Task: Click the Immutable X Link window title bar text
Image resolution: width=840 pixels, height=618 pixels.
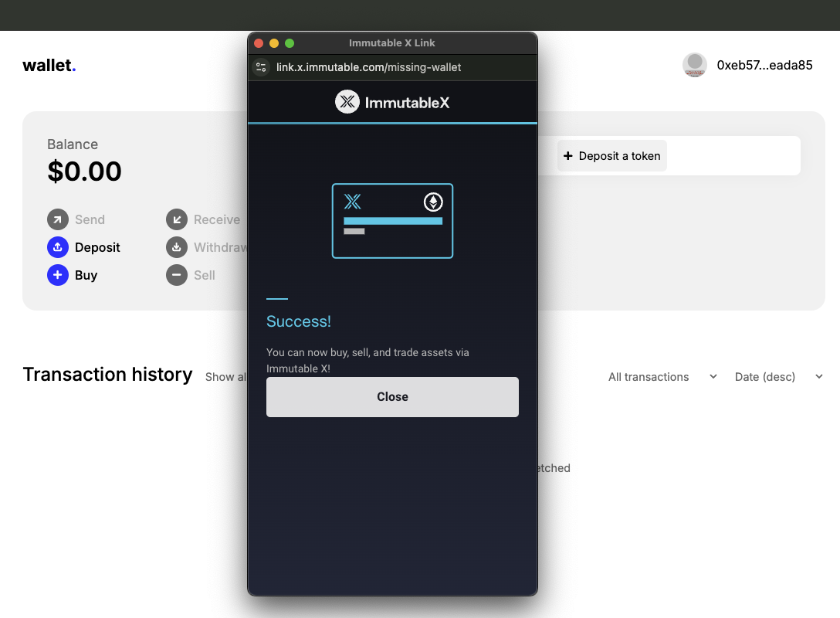Action: coord(391,43)
